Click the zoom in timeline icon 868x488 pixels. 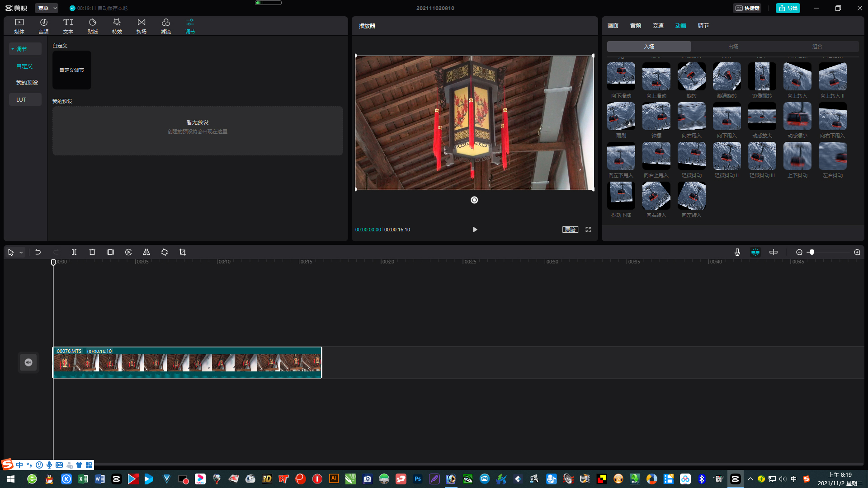pos(857,252)
